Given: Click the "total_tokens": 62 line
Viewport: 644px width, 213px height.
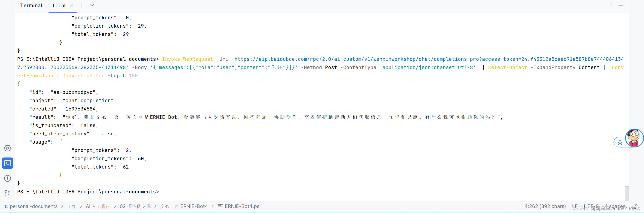Looking at the screenshot, I should 100,167.
